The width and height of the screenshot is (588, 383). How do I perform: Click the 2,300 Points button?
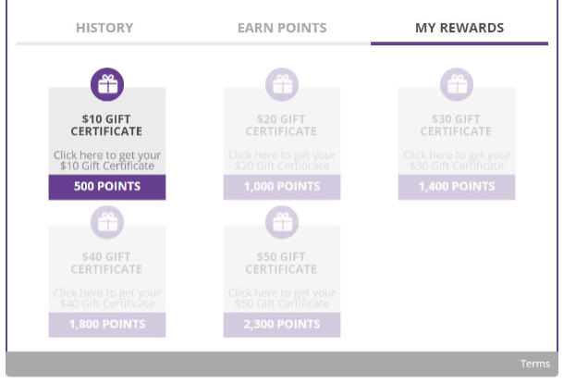coord(282,325)
